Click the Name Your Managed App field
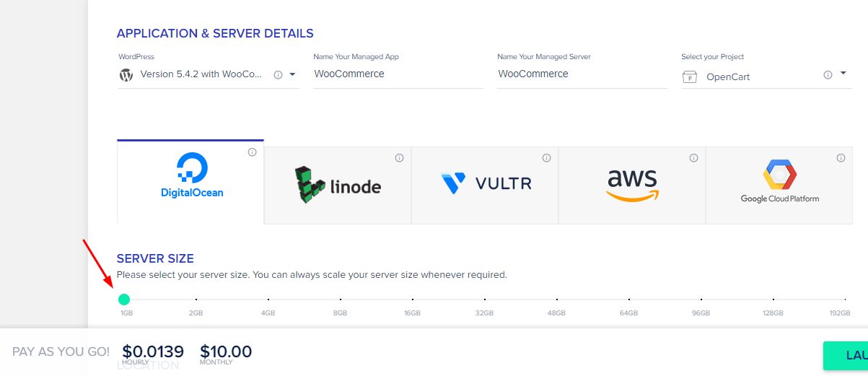Image resolution: width=868 pixels, height=376 pixels. [398, 74]
